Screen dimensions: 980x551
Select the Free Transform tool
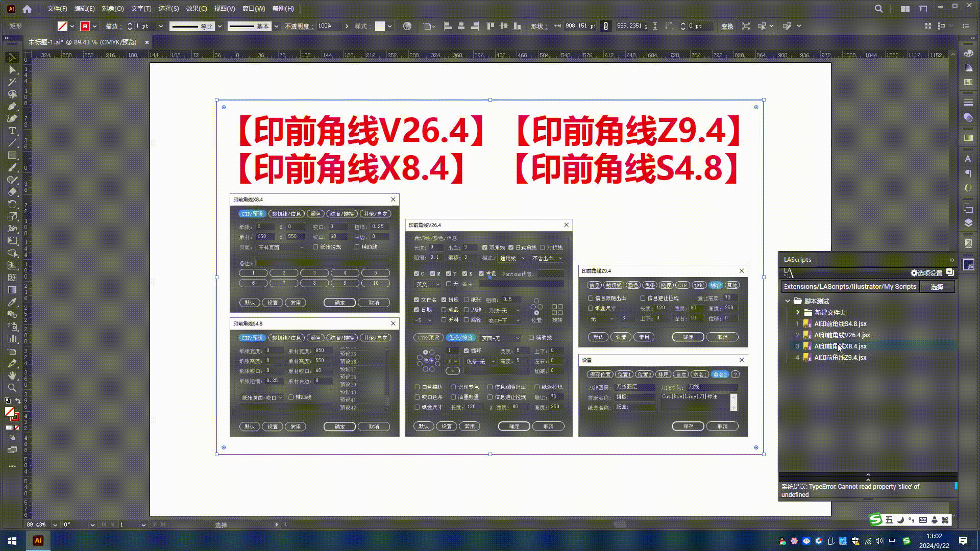pos(12,241)
